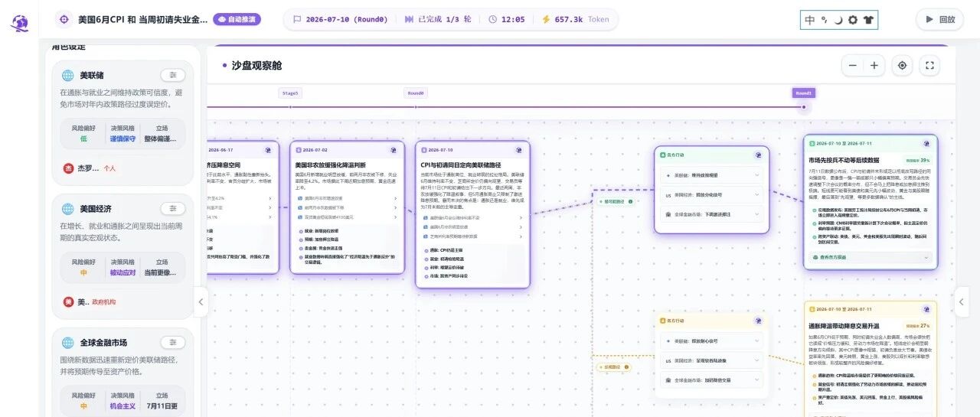
Task: Click the agent icon on the green 各方行动 card
Action: tap(758, 156)
